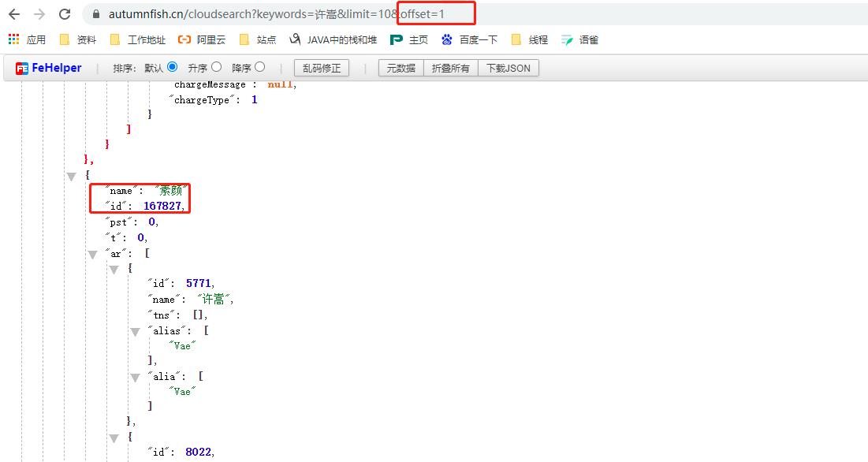Click the "Vae" value under alias

183,346
